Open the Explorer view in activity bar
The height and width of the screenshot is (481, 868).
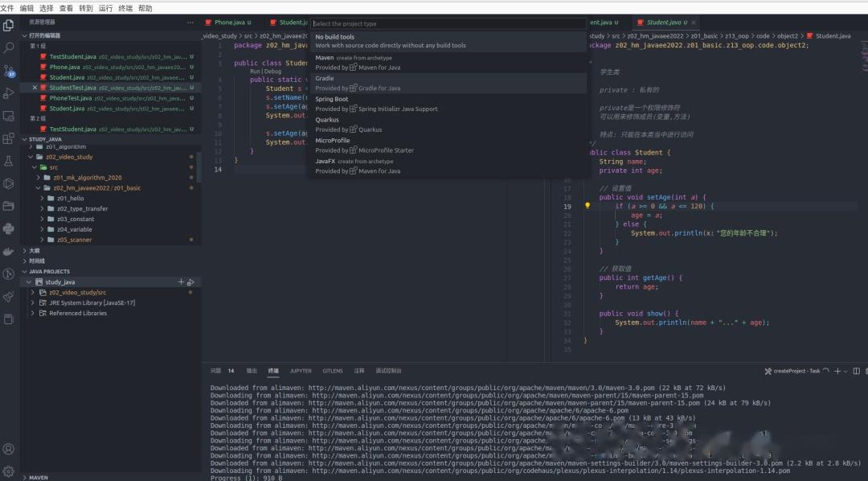pyautogui.click(x=8, y=25)
